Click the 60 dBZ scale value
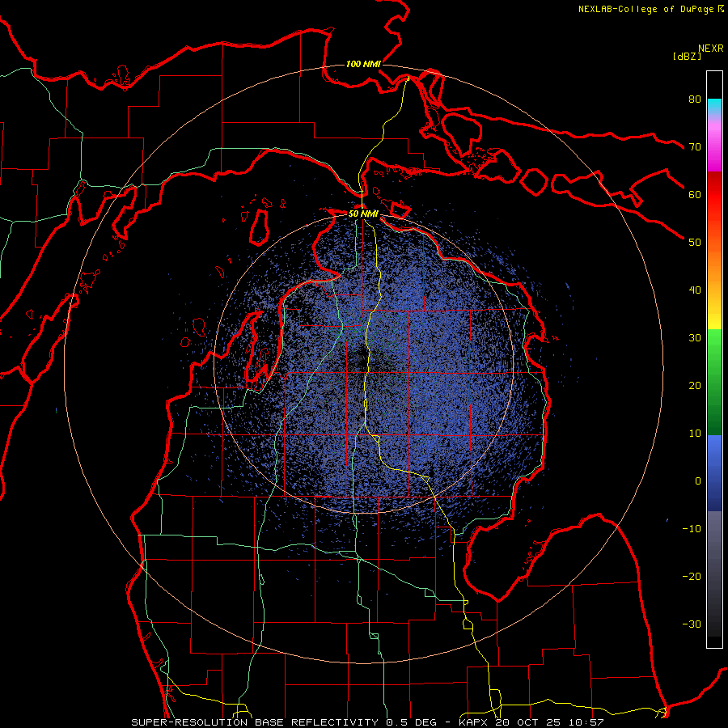Viewport: 728px width, 728px height. tap(695, 194)
